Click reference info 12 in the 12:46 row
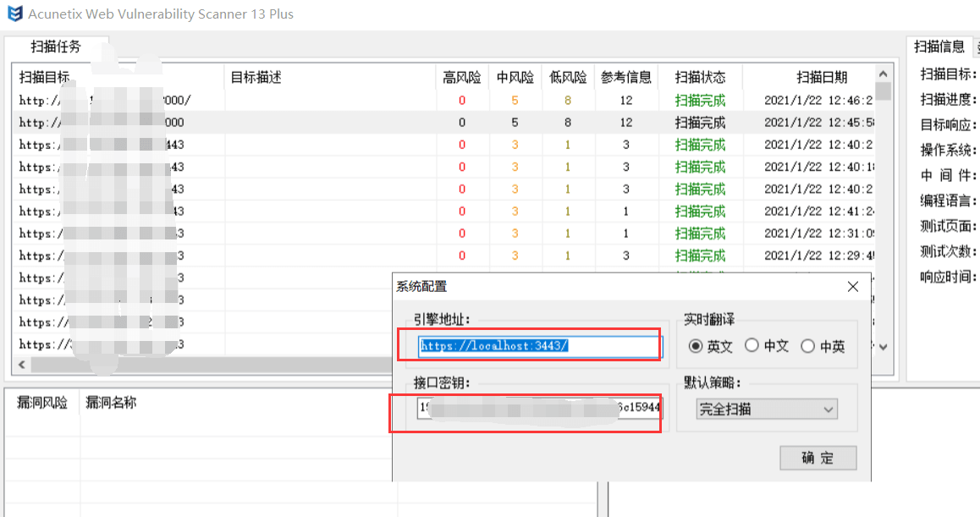 pos(626,100)
